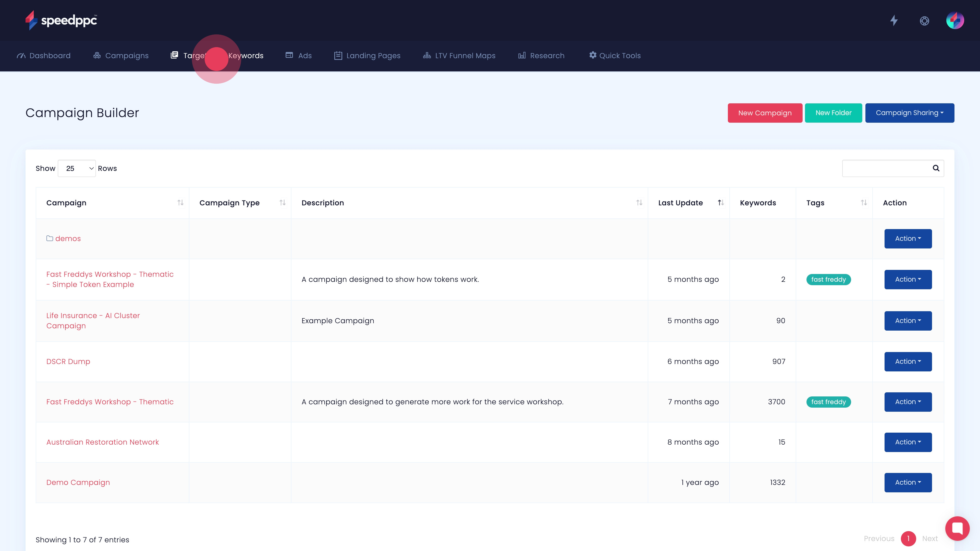980x551 pixels.
Task: Open the demos folder icon
Action: click(50, 239)
